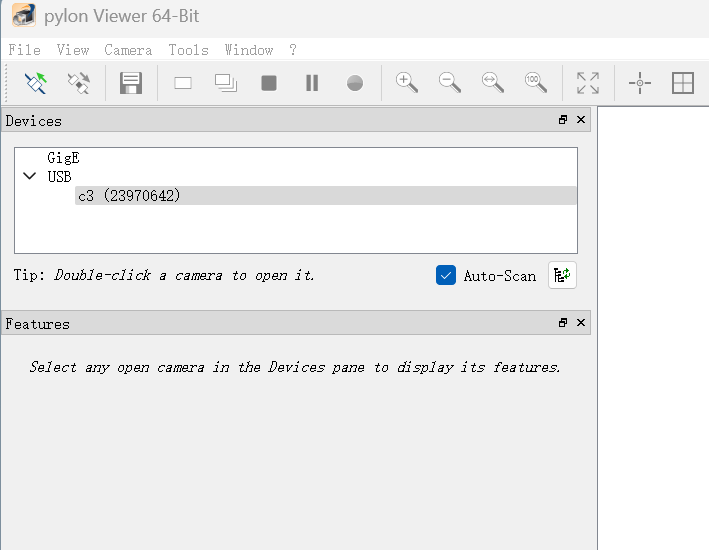Select the GigE device category
This screenshot has width=709, height=550.
pyautogui.click(x=63, y=158)
